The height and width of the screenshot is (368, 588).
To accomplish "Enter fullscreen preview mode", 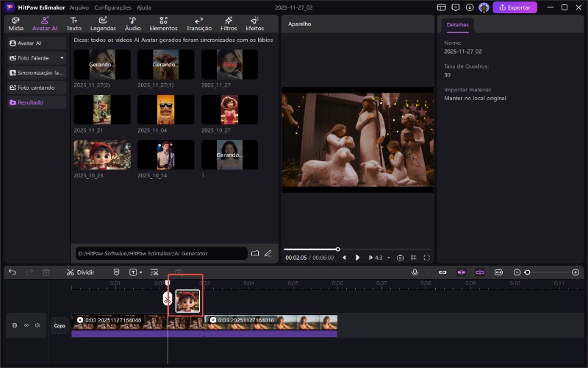I will point(427,258).
